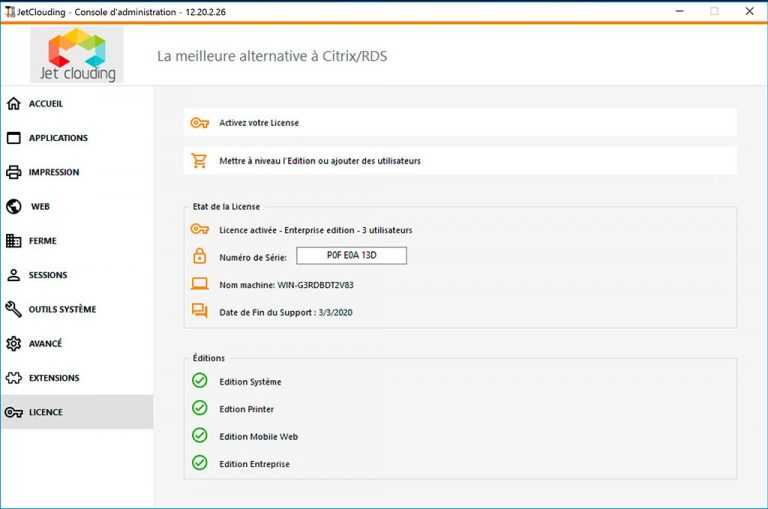Select the WEB menu item
The image size is (768, 509).
[77, 206]
